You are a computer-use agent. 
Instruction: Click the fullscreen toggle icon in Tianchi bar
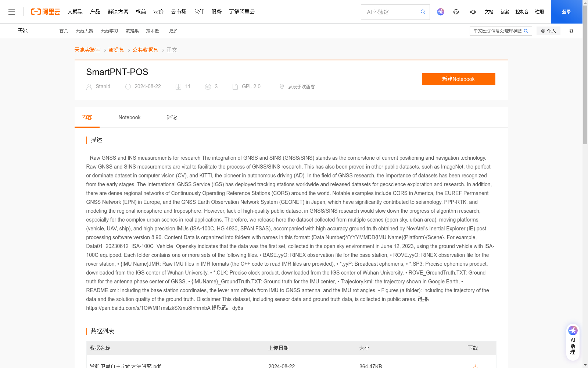pyautogui.click(x=571, y=31)
